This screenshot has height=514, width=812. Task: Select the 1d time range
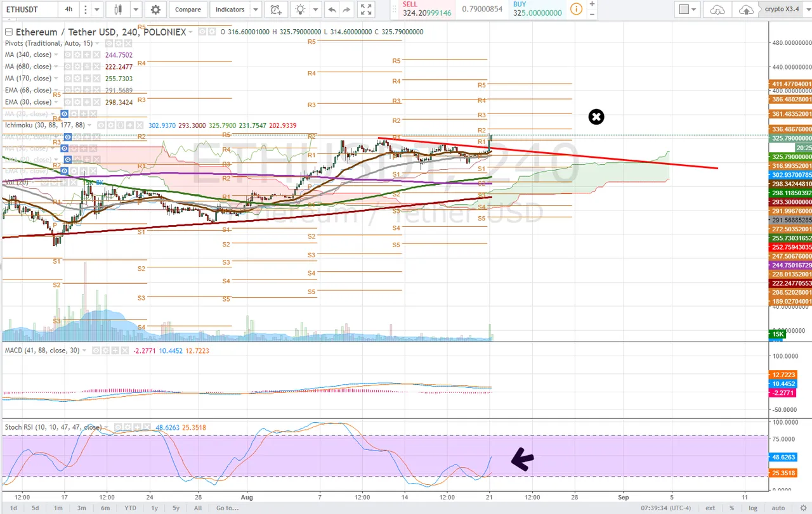coord(13,508)
